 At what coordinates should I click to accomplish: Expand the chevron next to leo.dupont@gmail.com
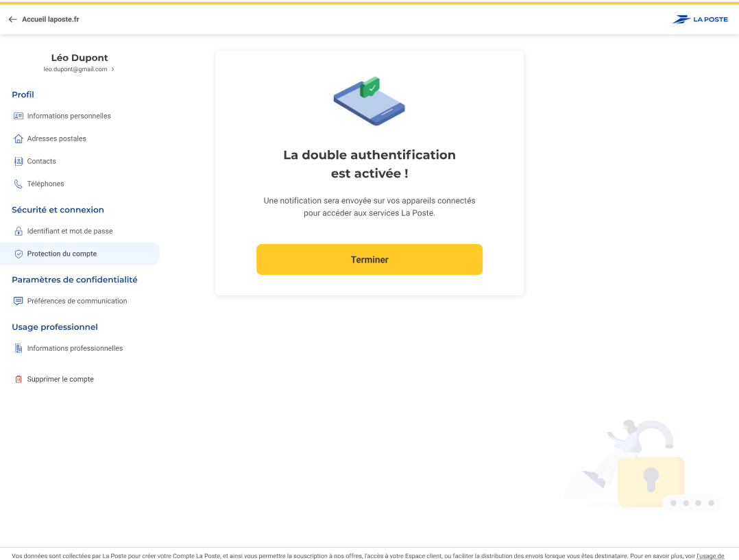point(112,69)
